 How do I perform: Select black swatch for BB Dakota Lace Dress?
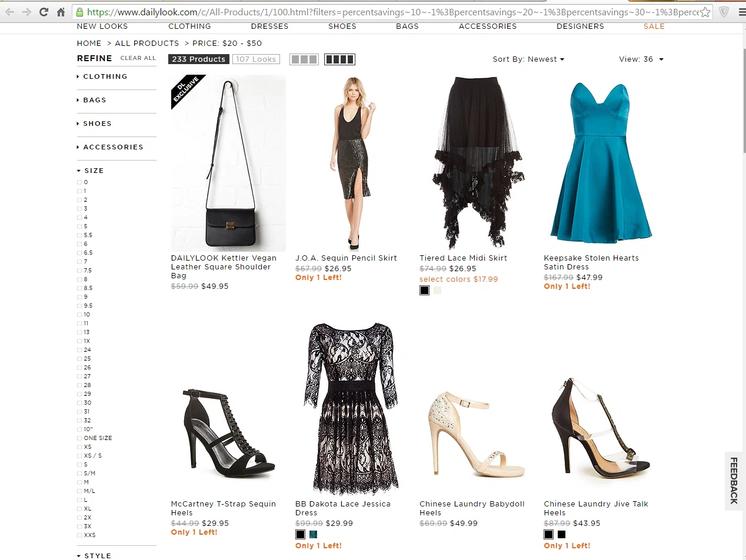click(300, 535)
